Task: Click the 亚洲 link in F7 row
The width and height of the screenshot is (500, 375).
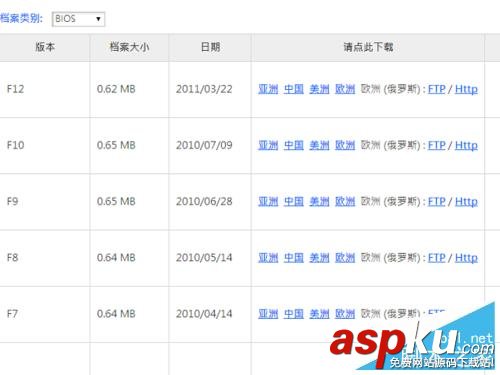Action: click(268, 314)
